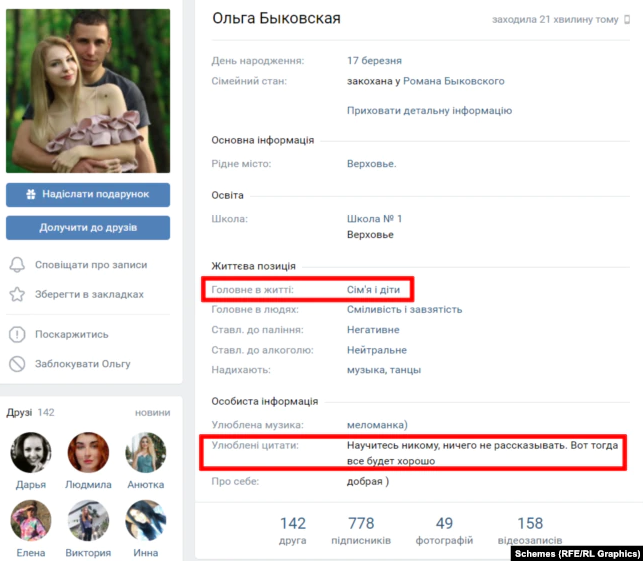Open the новини link in friends block
Viewport: 643px width, 561px height.
tap(153, 413)
